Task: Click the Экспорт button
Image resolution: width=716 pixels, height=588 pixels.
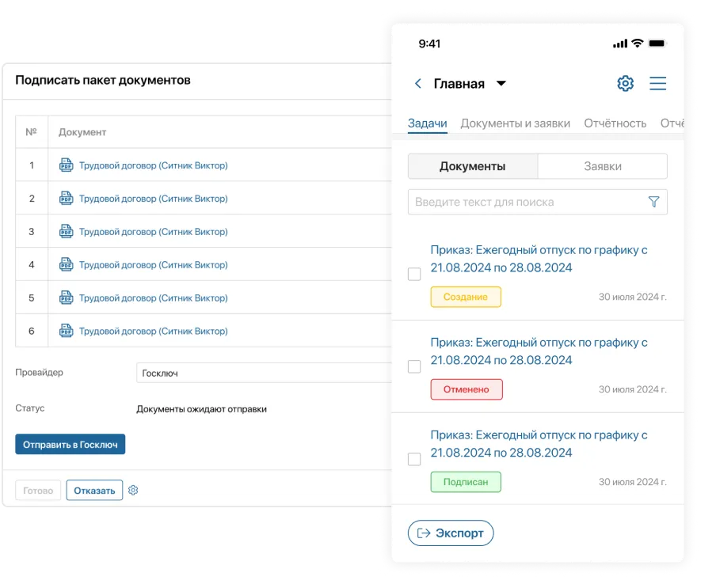Action: (x=451, y=533)
